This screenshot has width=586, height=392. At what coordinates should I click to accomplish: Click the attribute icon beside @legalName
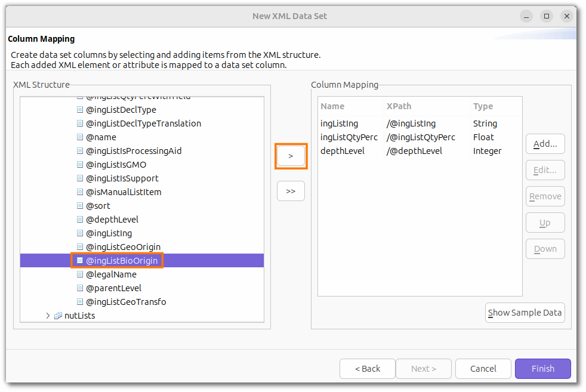pos(79,274)
